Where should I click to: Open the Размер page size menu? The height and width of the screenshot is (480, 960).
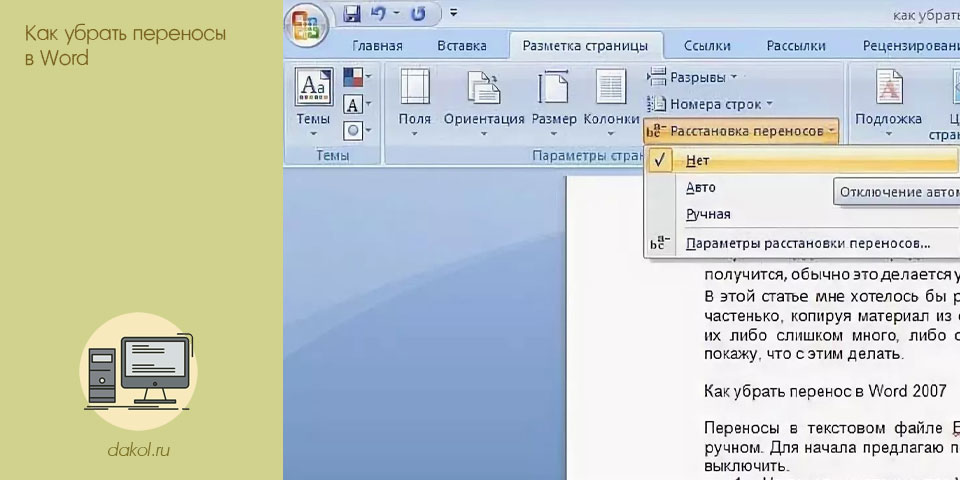[x=553, y=102]
